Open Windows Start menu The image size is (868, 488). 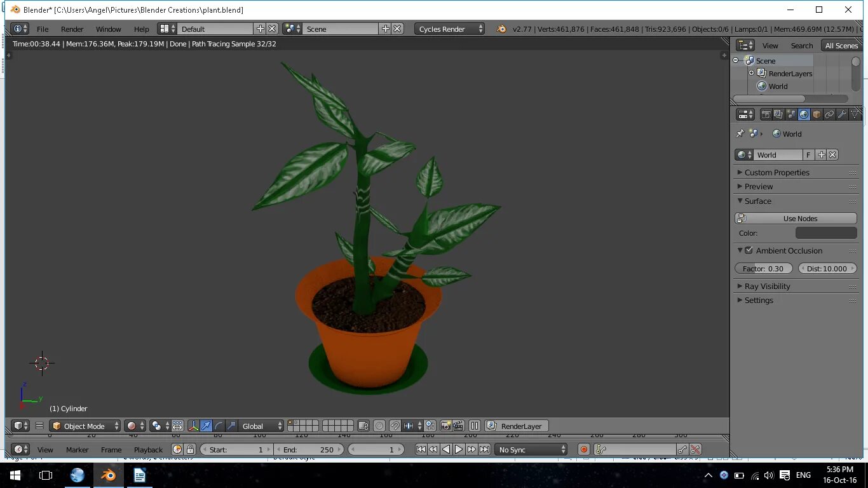[x=15, y=475]
